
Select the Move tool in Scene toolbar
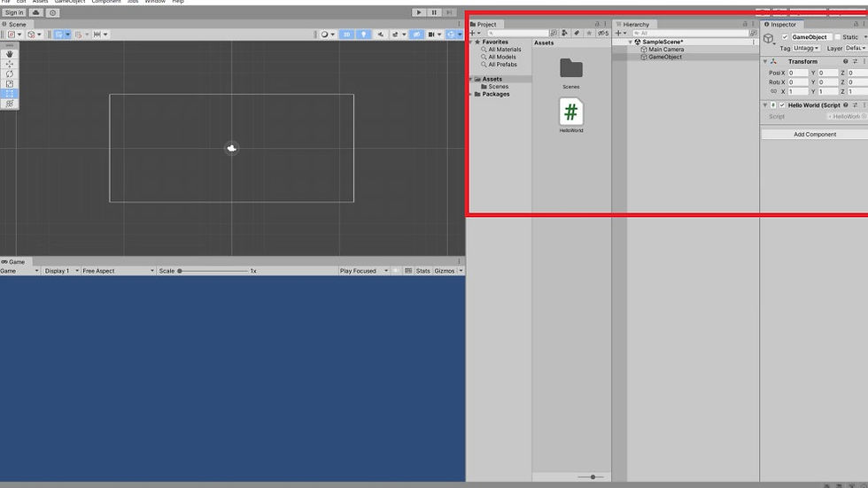pos(10,64)
